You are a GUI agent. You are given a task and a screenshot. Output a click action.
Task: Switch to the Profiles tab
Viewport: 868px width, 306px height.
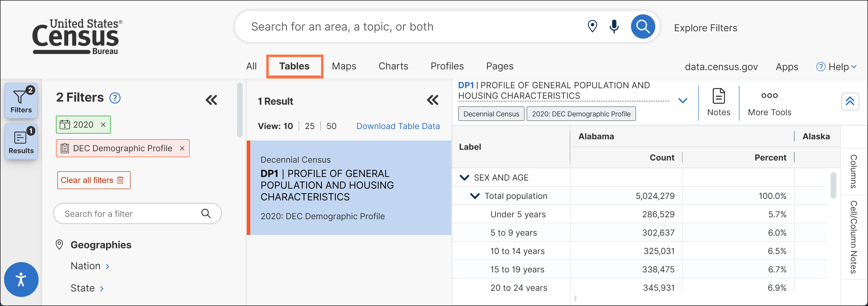447,66
